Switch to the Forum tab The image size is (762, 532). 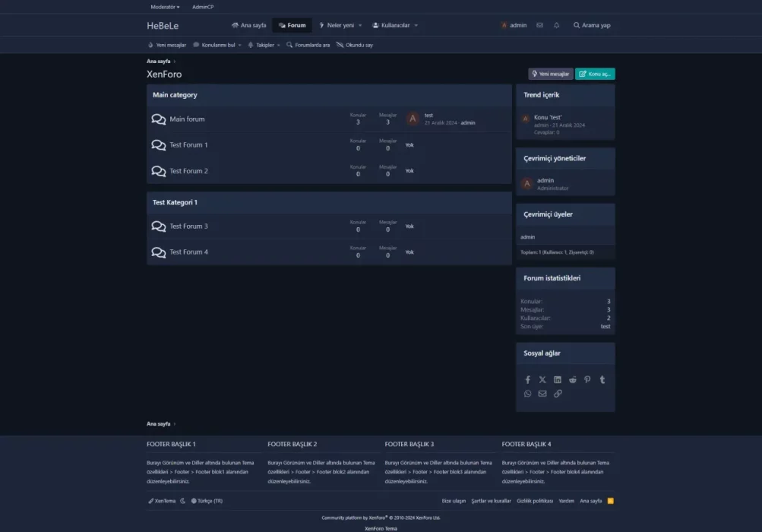[x=292, y=25]
